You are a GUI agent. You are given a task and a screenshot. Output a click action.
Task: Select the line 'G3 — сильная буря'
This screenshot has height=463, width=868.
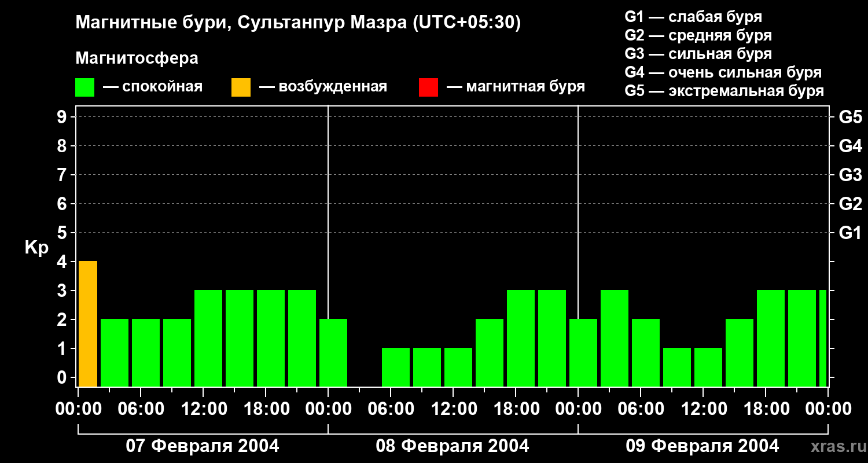pyautogui.click(x=698, y=54)
